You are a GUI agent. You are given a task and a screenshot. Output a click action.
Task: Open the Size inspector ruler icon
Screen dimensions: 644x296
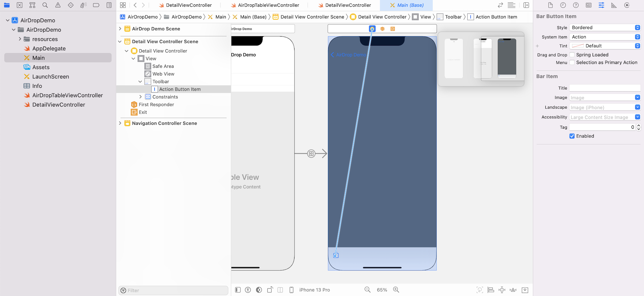(614, 5)
